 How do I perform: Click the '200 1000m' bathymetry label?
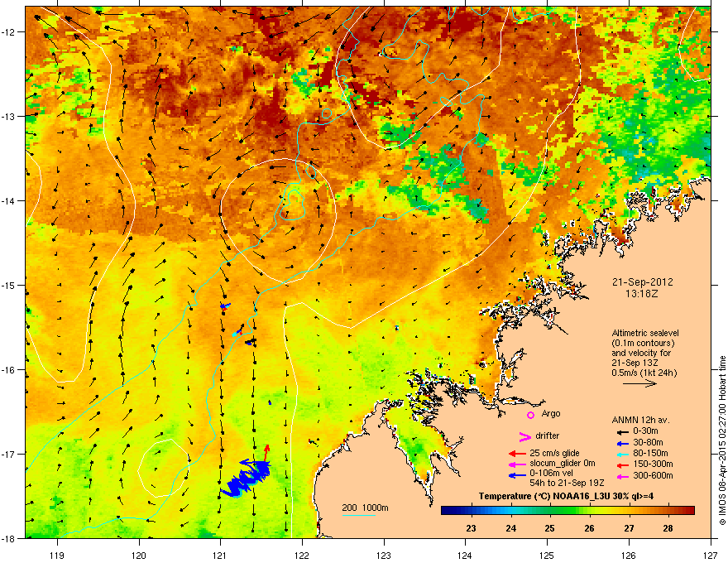(365, 508)
